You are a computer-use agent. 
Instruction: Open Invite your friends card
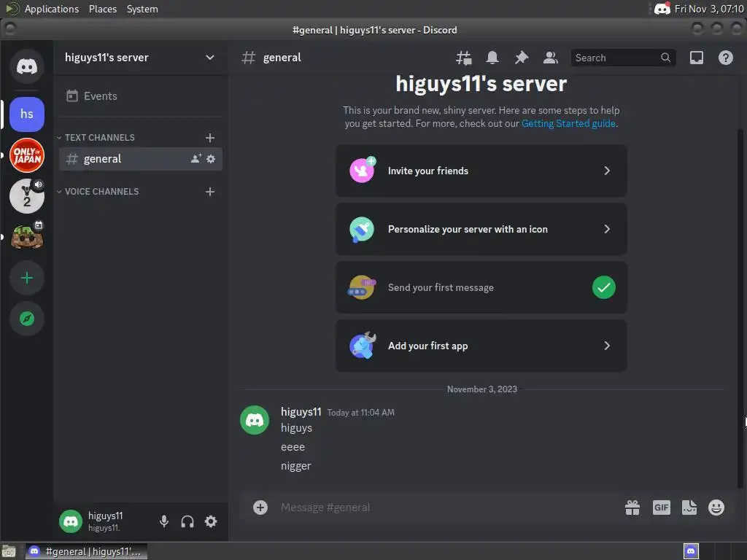point(481,171)
